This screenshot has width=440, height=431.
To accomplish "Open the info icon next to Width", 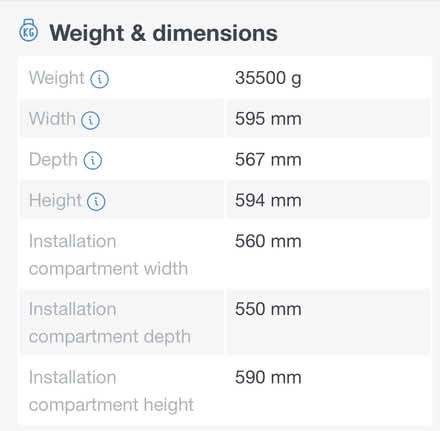I will (x=90, y=120).
